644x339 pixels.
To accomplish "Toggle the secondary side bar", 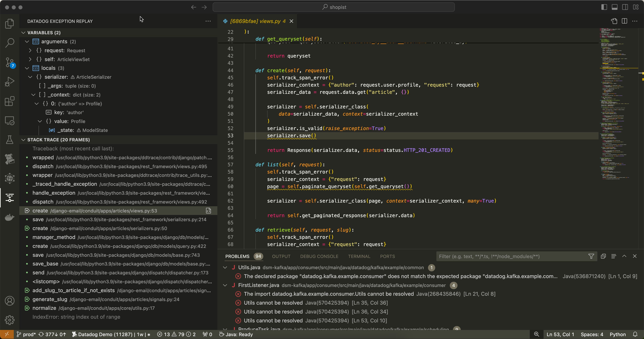I will 625,7.
